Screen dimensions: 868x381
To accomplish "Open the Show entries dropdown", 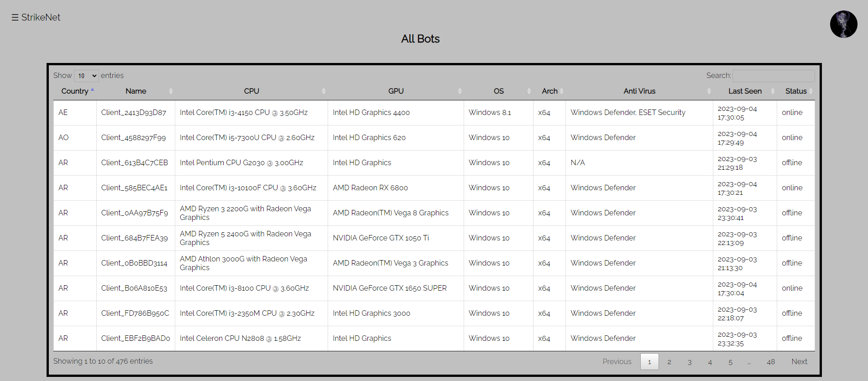I will click(86, 76).
